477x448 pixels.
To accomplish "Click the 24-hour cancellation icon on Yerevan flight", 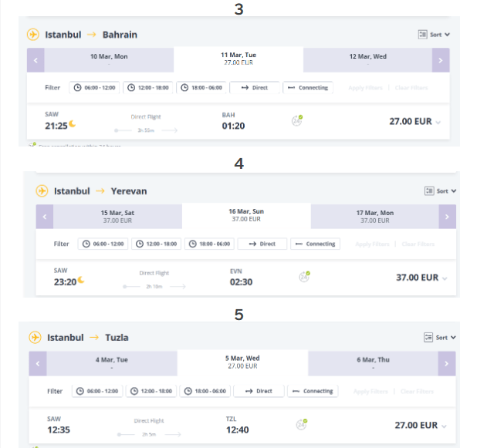I will tap(304, 277).
